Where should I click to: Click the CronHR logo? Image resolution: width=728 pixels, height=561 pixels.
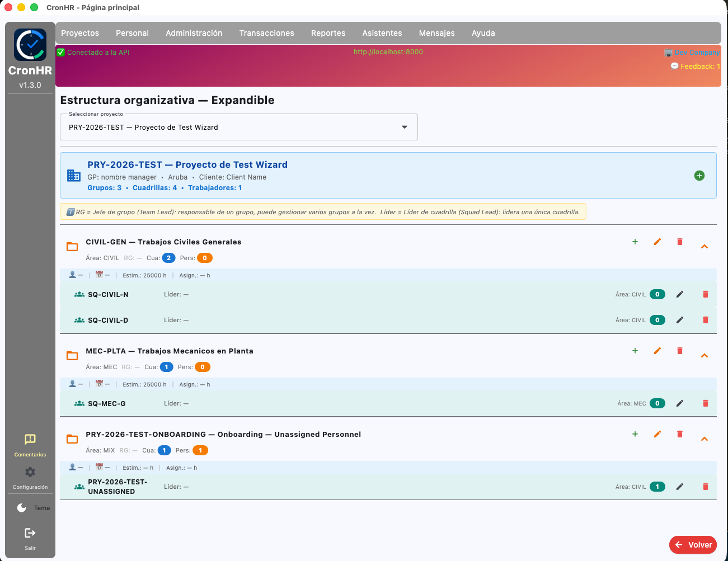click(30, 45)
